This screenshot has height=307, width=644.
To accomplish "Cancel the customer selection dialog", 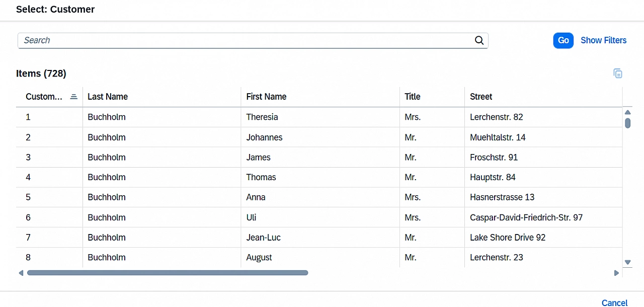I will [614, 302].
